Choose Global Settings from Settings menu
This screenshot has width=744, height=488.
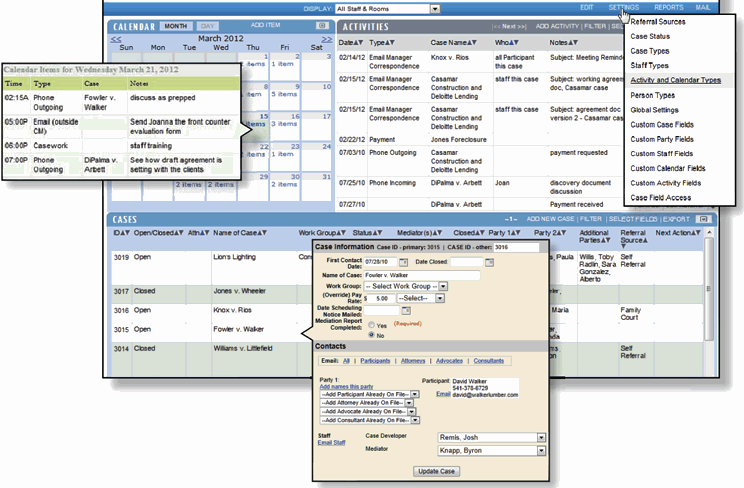point(654,110)
